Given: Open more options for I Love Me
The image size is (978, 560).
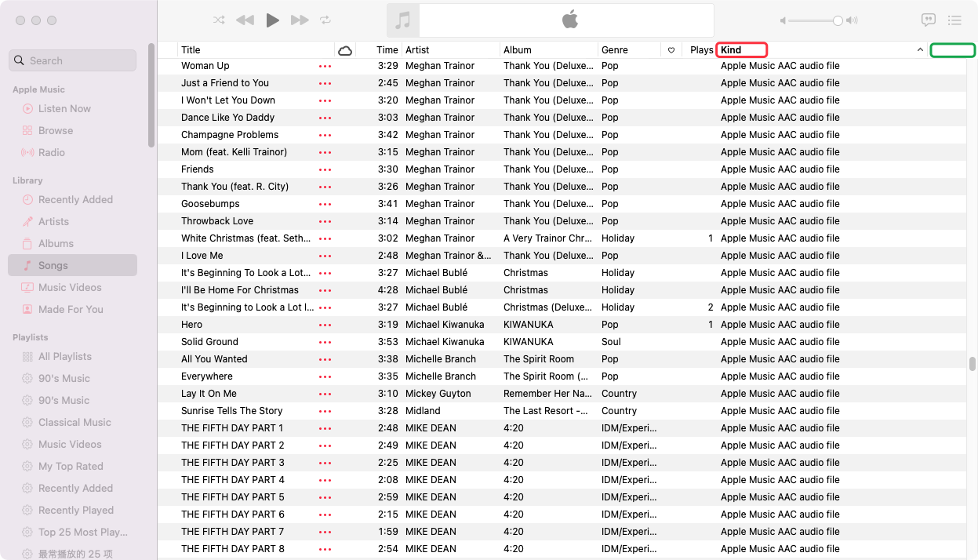Looking at the screenshot, I should [x=325, y=256].
